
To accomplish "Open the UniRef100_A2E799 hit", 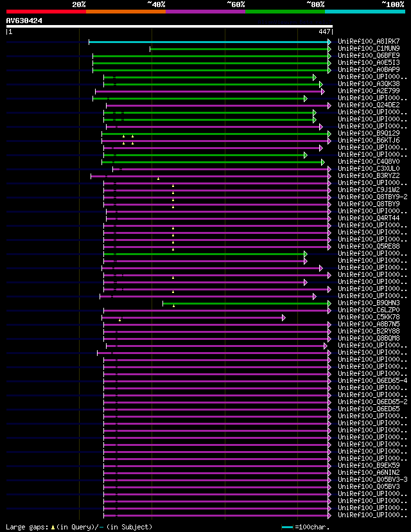I will click(x=369, y=91).
